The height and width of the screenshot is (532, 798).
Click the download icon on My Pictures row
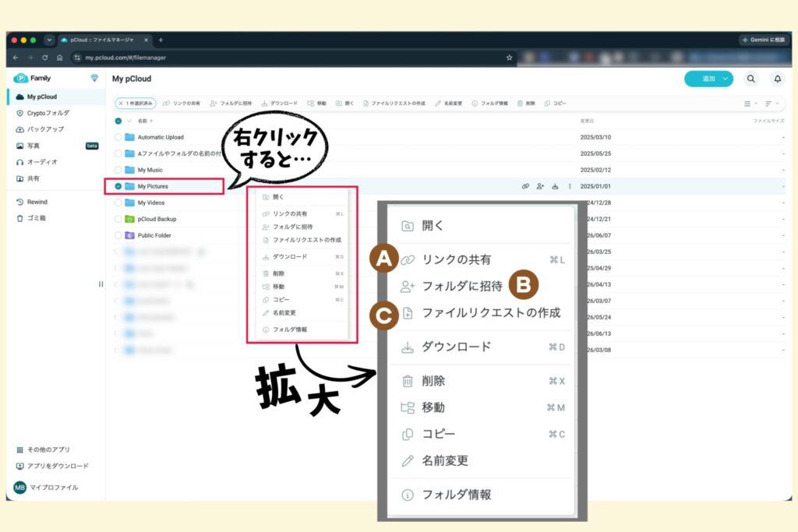[x=555, y=186]
